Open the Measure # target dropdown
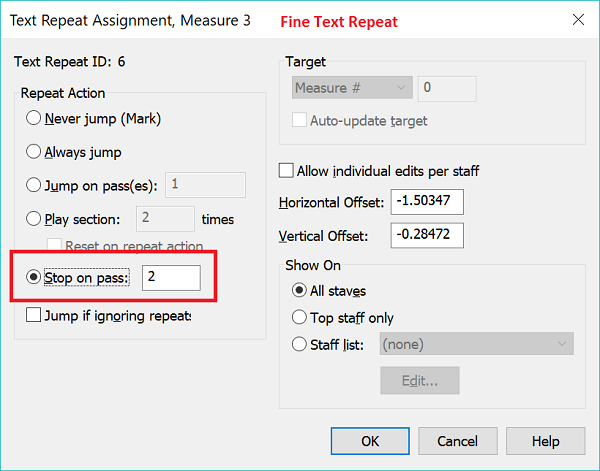Viewport: 600px width, 471px height. pyautogui.click(x=353, y=89)
